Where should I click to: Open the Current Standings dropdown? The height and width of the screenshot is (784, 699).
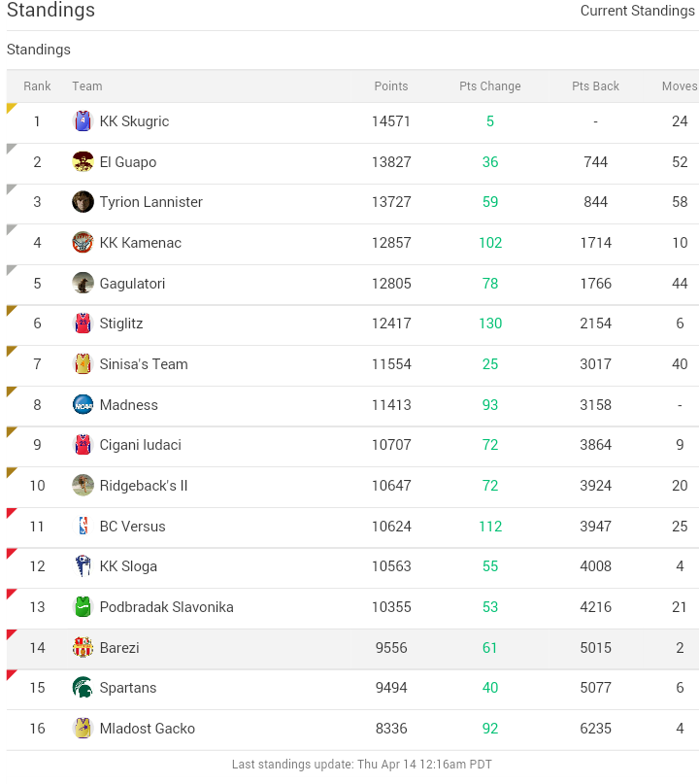(x=637, y=11)
